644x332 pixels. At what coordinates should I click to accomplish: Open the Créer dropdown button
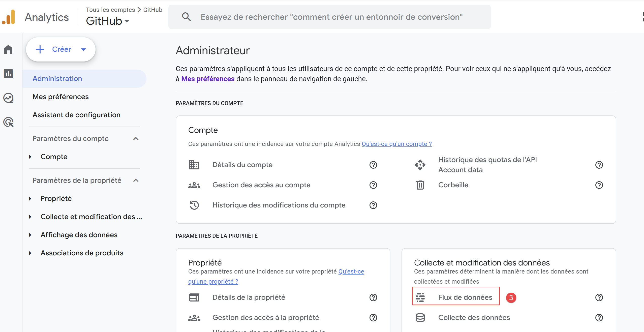61,49
